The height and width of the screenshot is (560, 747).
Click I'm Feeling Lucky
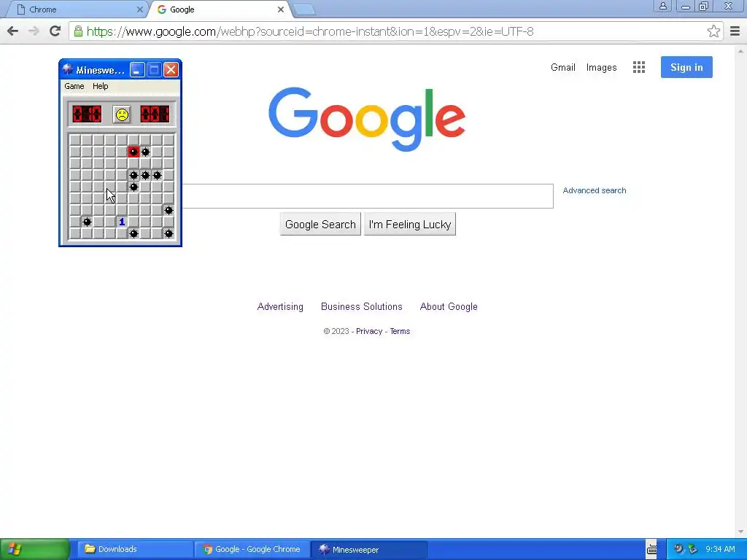click(410, 225)
